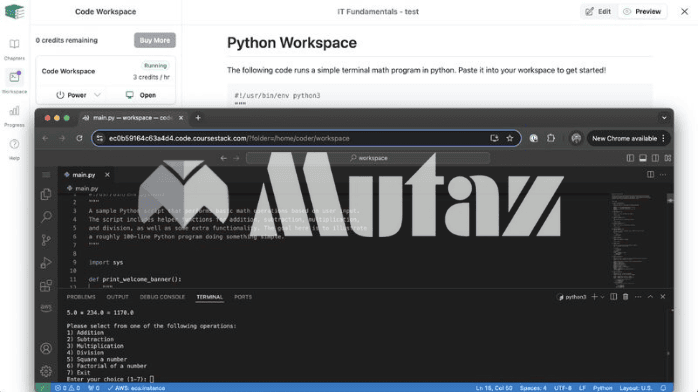Open the VS Code workspace search box
This screenshot has height=392, width=698.
coord(368,158)
